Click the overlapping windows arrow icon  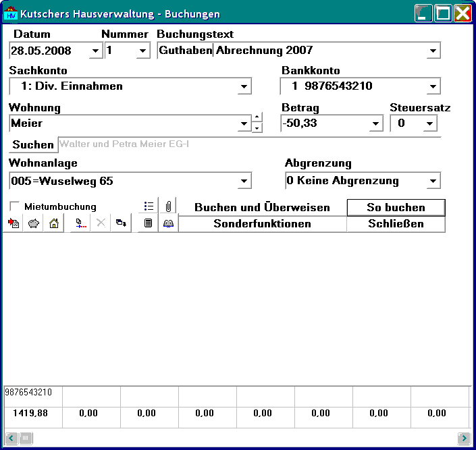(121, 223)
